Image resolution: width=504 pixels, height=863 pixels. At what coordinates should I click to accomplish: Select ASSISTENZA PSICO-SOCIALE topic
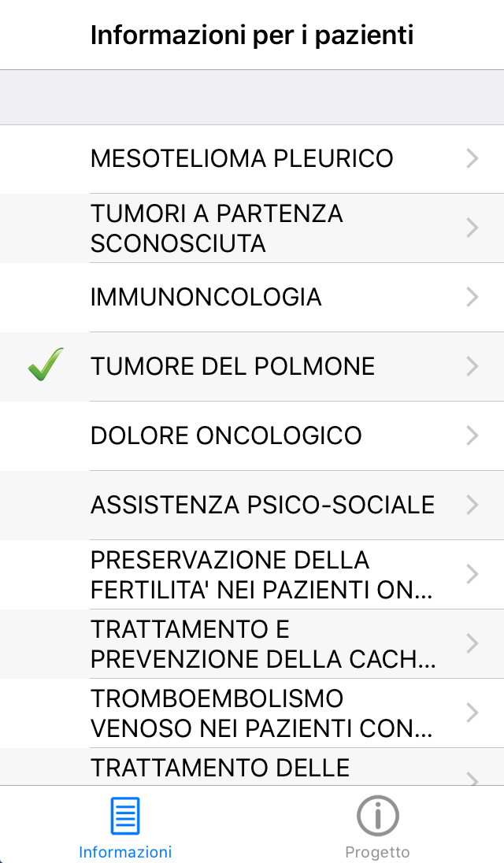pos(262,506)
